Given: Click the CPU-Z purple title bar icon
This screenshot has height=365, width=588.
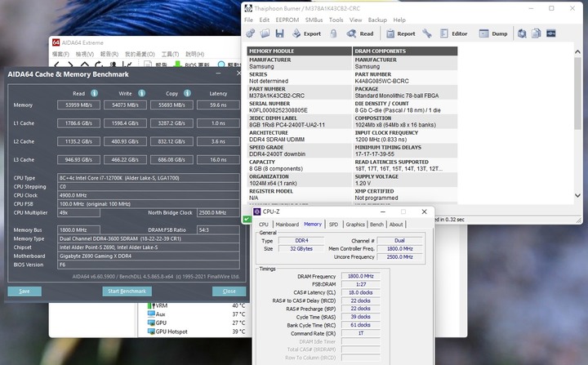Looking at the screenshot, I should click(257, 211).
